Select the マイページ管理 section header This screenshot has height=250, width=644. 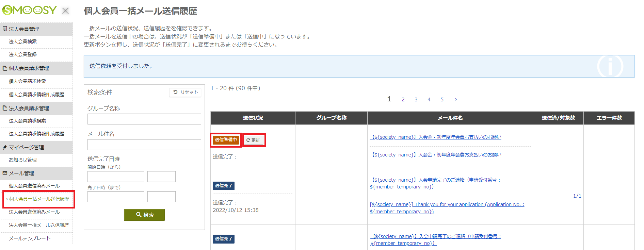coord(36,147)
